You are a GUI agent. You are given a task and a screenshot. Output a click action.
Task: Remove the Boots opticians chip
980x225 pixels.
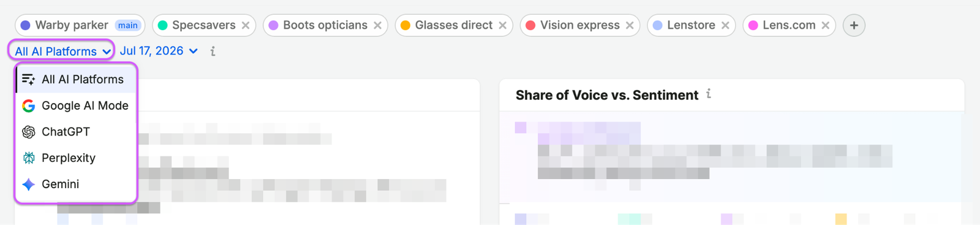[x=378, y=25]
